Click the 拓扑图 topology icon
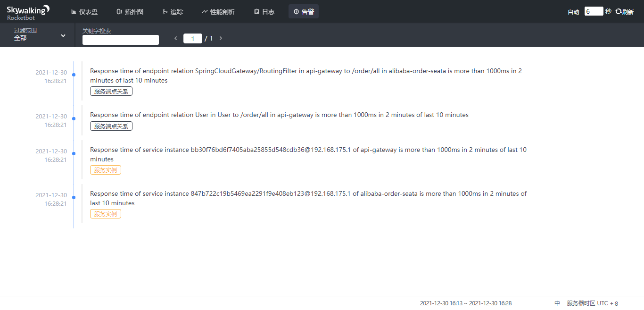644x310 pixels. 119,12
